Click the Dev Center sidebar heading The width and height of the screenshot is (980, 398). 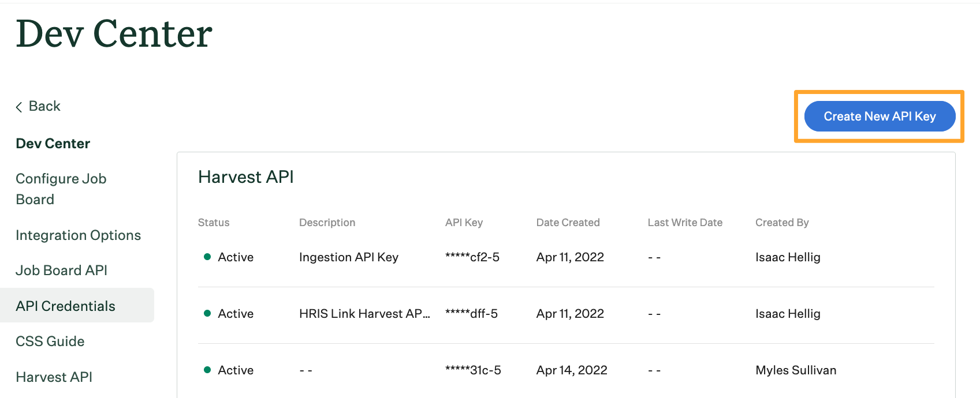pos(53,143)
